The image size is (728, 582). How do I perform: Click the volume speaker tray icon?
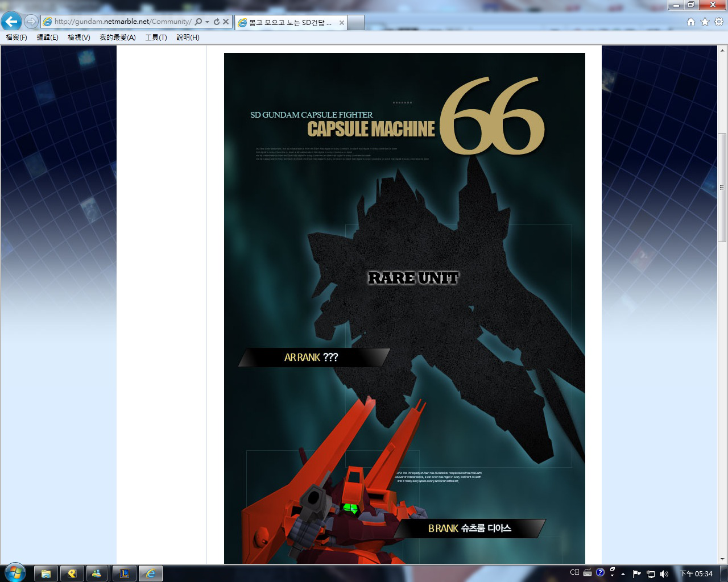pos(664,574)
